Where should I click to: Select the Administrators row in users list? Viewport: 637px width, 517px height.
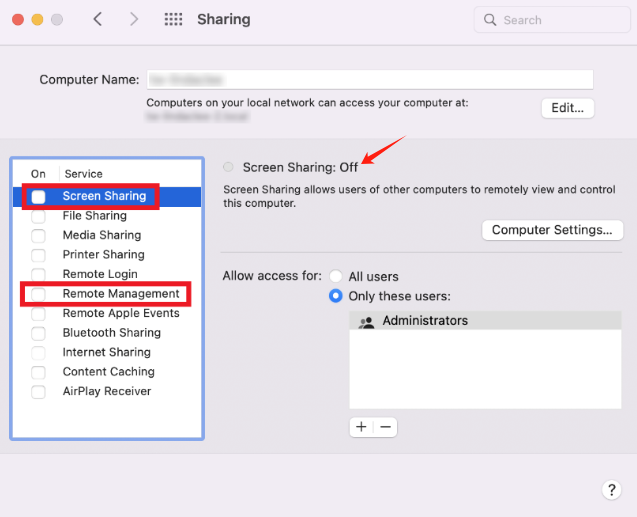(x=485, y=320)
